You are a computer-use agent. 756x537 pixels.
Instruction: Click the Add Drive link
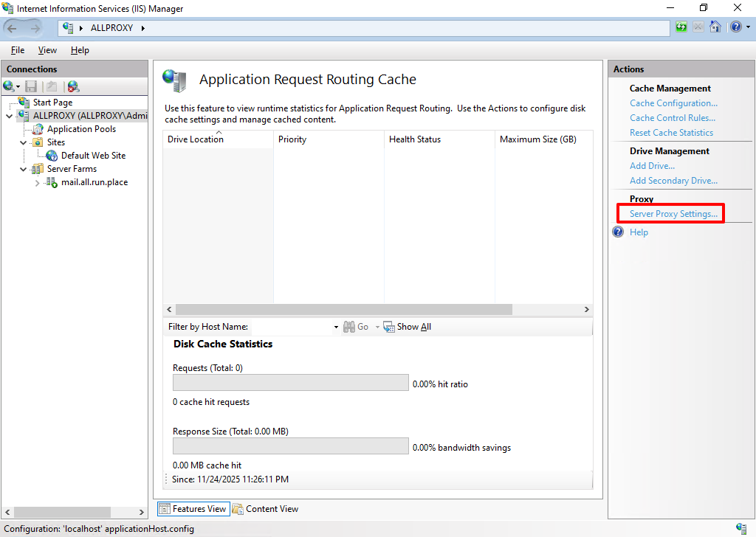pyautogui.click(x=652, y=166)
